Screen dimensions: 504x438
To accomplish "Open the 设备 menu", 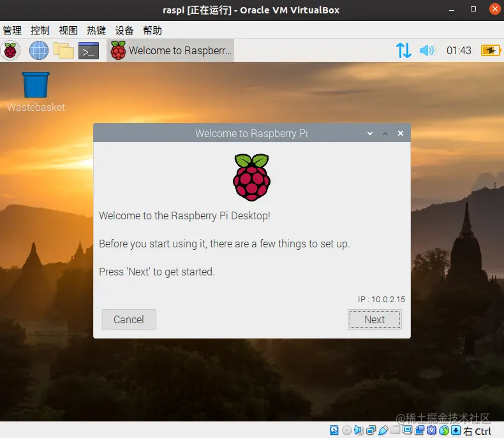I will [124, 31].
